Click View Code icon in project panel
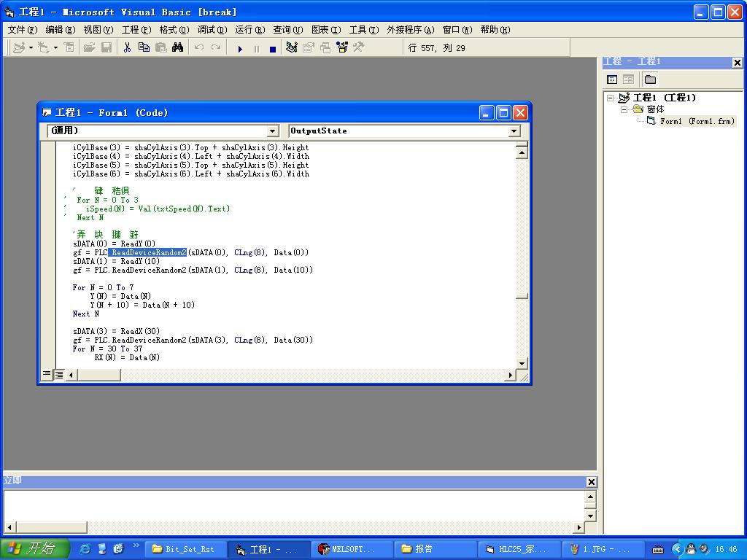The image size is (747, 560). click(612, 79)
